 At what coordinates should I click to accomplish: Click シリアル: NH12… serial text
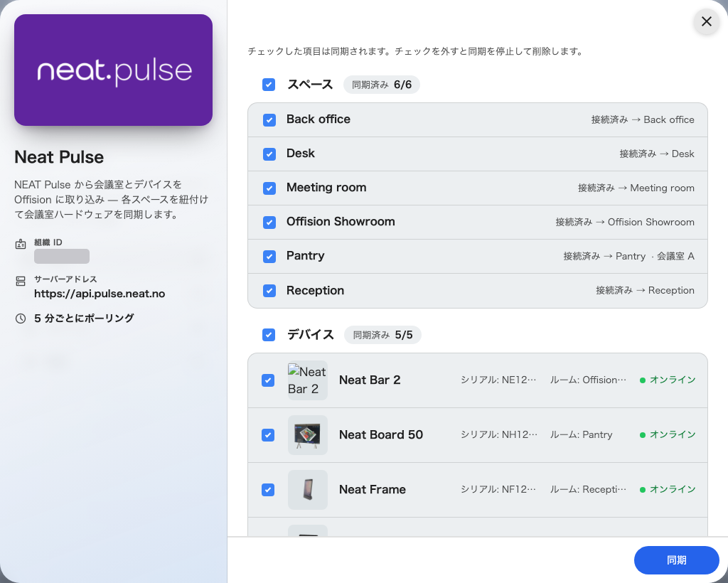coord(498,435)
